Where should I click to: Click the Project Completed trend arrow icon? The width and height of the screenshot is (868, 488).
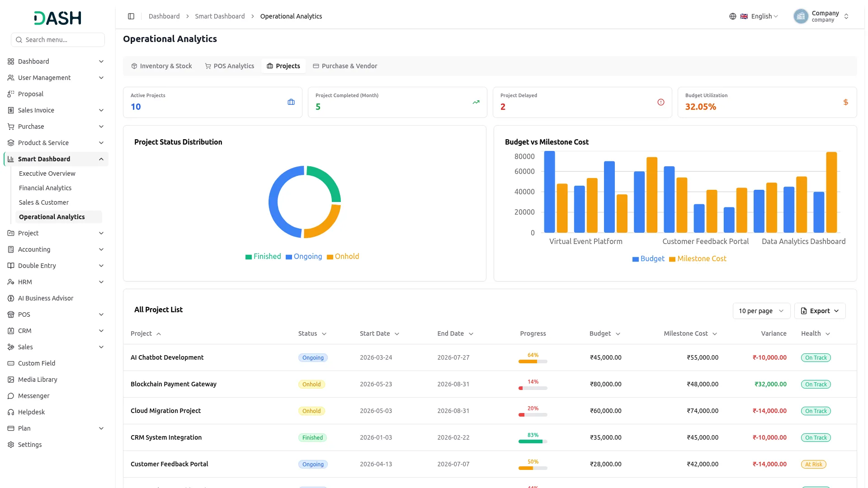coord(476,102)
